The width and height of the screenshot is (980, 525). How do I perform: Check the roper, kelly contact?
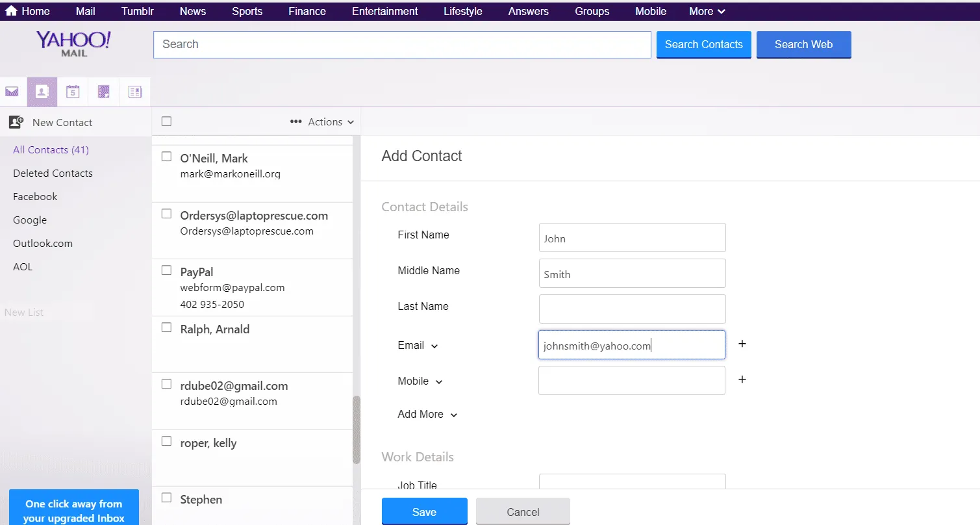[x=166, y=441]
